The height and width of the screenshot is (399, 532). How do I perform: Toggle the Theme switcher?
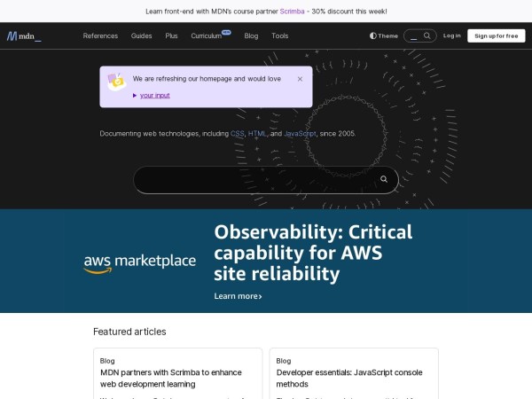click(x=384, y=36)
